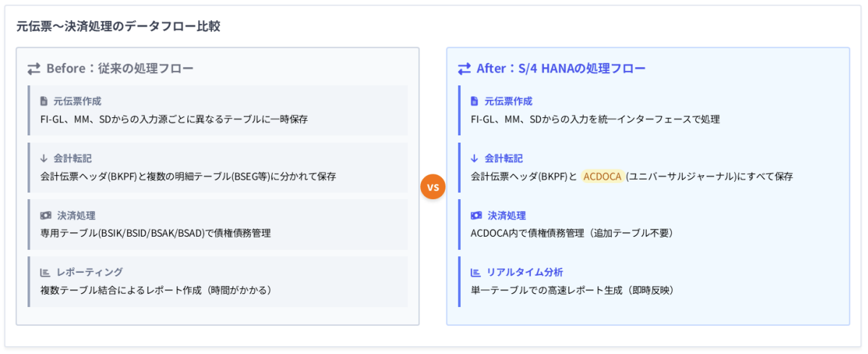Click the highlighted ACDOCA label
Viewport: 868px width, 354px height.
coord(602,176)
